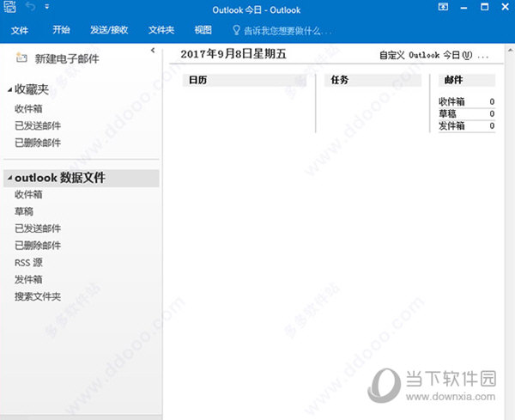This screenshot has width=515, height=420.
Task: Click the lightbulb Tell Me icon
Action: click(x=236, y=30)
